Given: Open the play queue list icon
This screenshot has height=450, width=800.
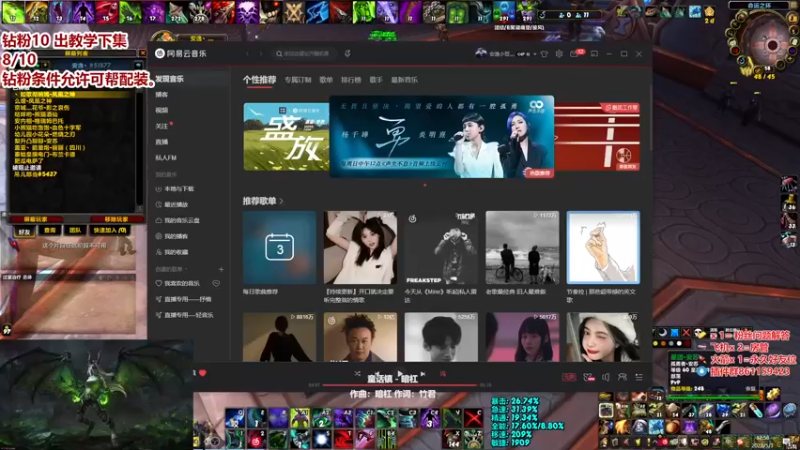Looking at the screenshot, I should pos(639,377).
